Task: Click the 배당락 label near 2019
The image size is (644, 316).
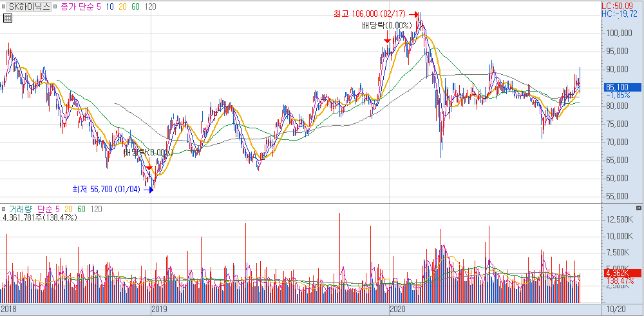Action: point(148,153)
